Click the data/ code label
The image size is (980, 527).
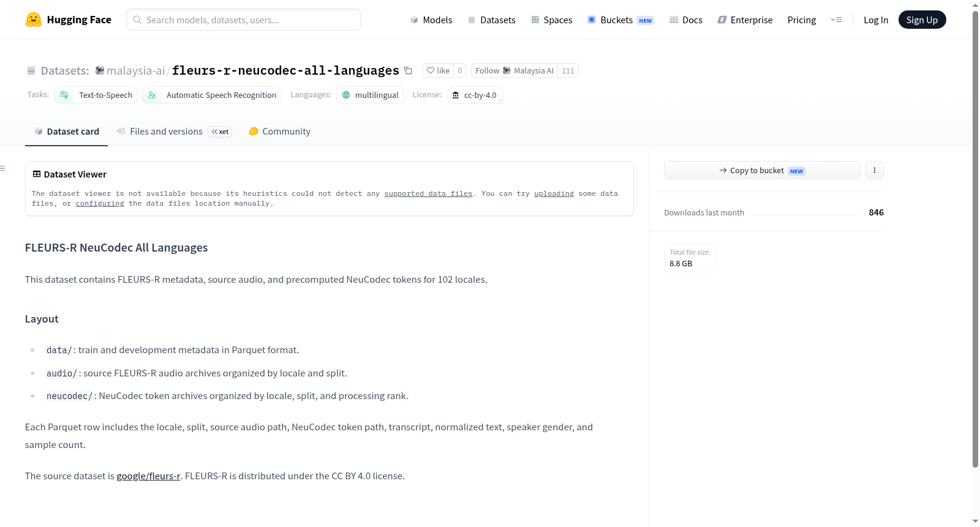pyautogui.click(x=59, y=350)
